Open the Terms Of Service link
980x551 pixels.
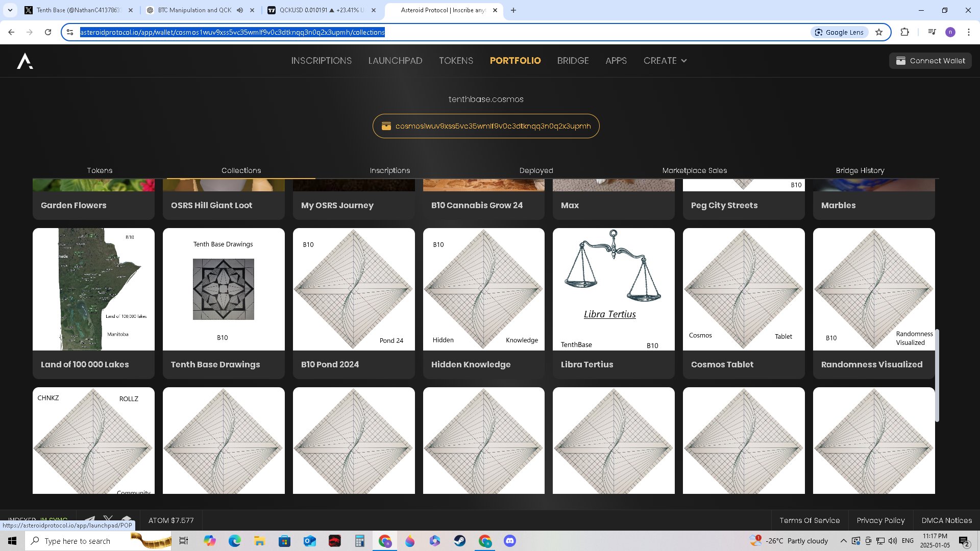click(x=809, y=520)
